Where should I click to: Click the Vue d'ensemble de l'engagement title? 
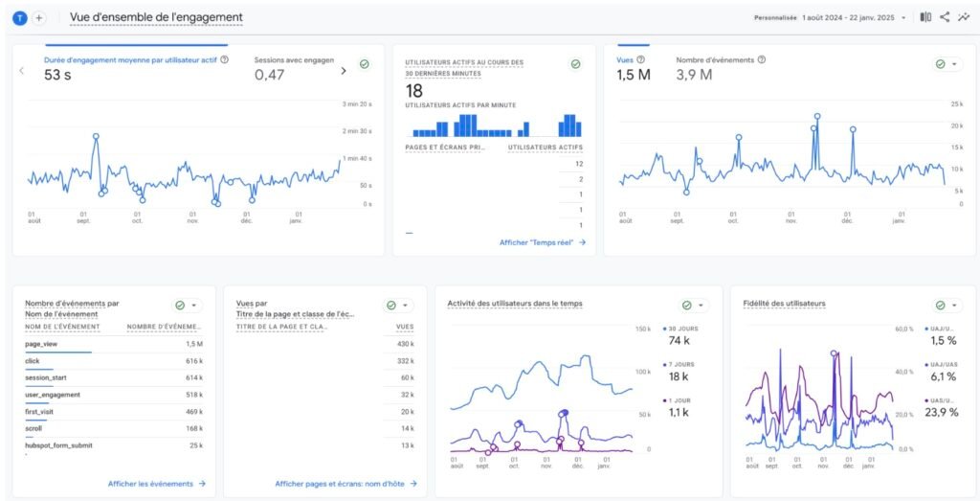click(x=156, y=17)
